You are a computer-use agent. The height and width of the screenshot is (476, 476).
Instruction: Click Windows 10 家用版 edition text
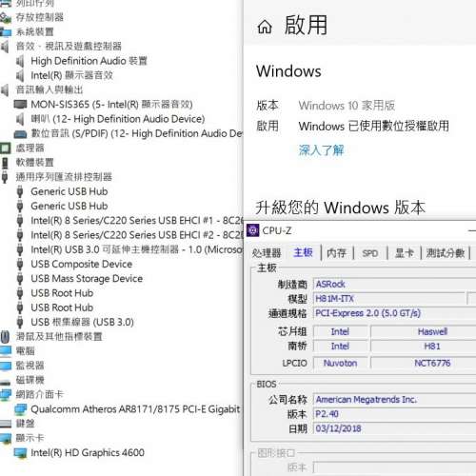[347, 106]
